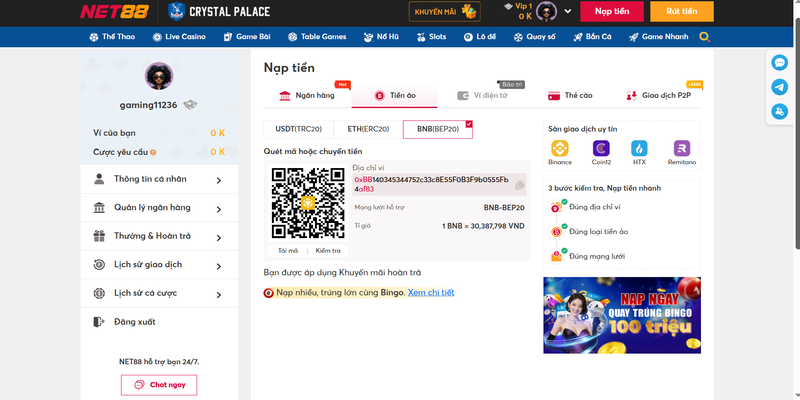This screenshot has height=400, width=800.
Task: Open Lịch sử giao dịch section
Action: coord(159,265)
